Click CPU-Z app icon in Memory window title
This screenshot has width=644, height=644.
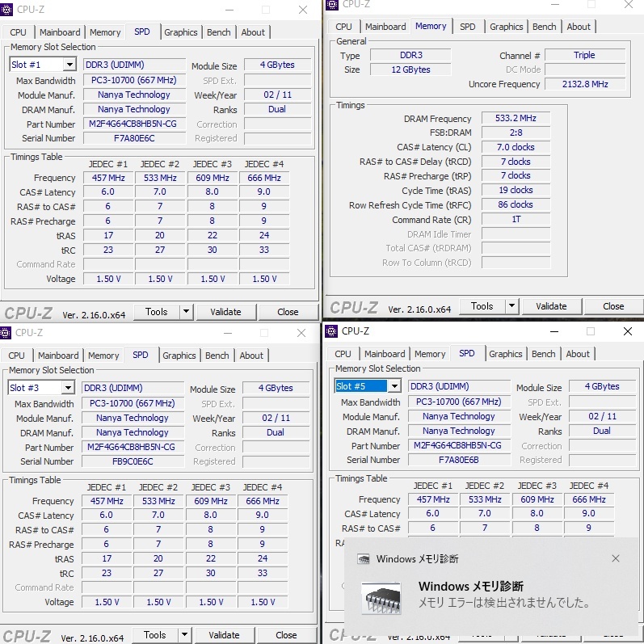tap(332, 5)
